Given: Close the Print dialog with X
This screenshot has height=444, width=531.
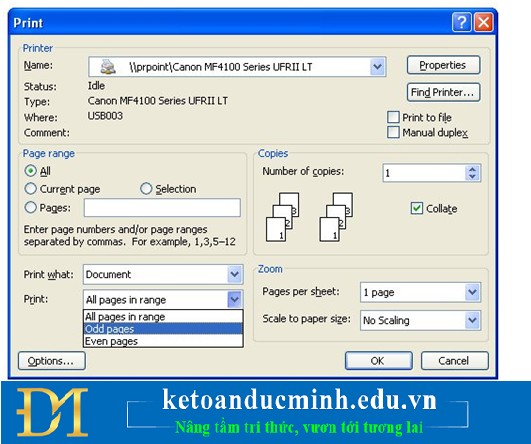Looking at the screenshot, I should coord(483,23).
